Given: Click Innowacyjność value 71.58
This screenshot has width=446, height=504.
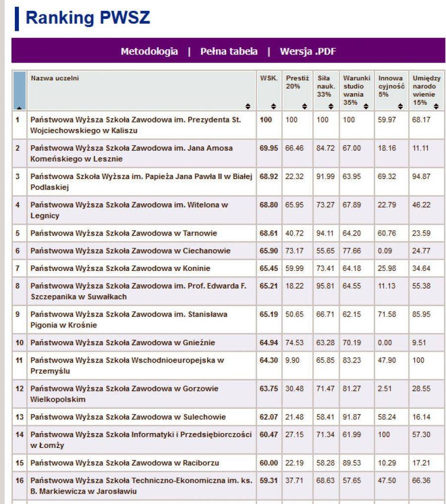Looking at the screenshot, I should click(x=387, y=315).
